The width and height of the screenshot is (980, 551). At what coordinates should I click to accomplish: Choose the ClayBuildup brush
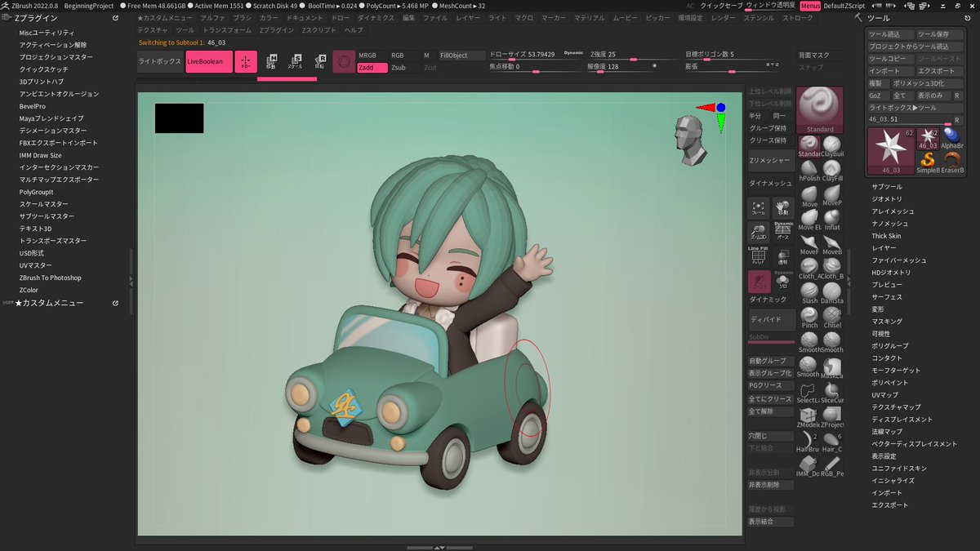coord(832,146)
